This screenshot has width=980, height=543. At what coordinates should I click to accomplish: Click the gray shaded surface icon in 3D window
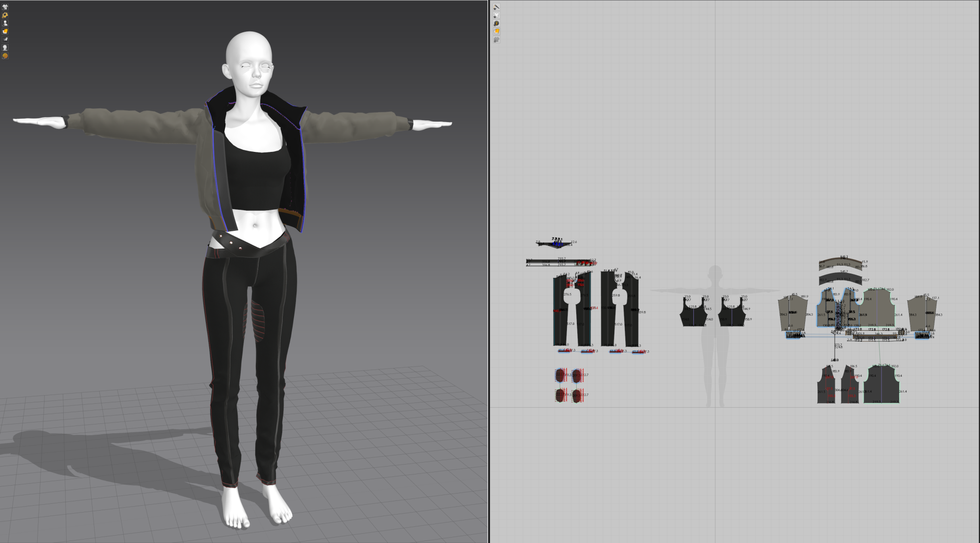coord(5,39)
